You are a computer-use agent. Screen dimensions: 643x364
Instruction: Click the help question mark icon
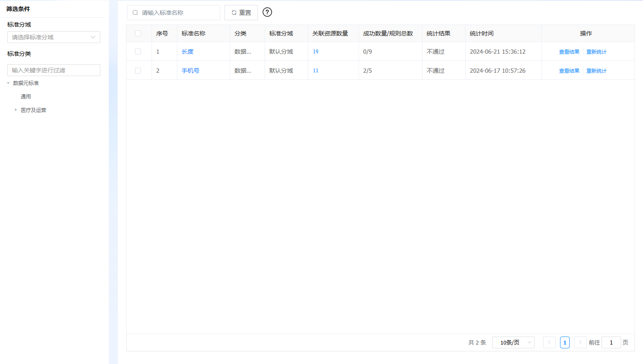(x=267, y=12)
